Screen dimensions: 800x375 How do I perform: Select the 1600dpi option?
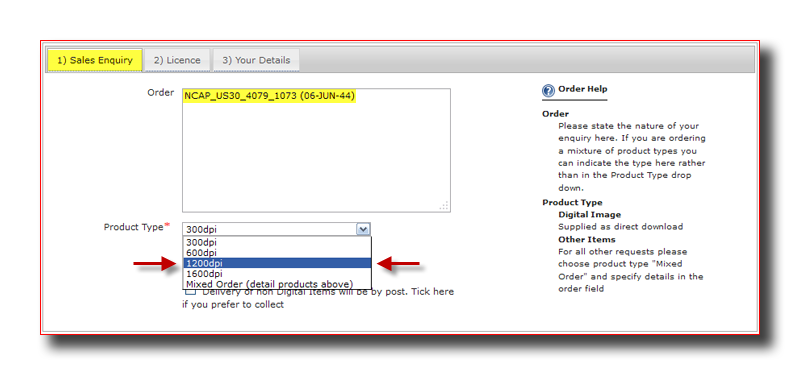[277, 273]
